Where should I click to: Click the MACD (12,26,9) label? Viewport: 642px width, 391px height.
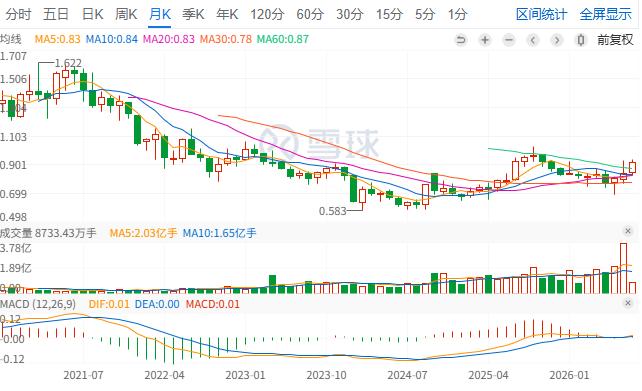pos(38,304)
